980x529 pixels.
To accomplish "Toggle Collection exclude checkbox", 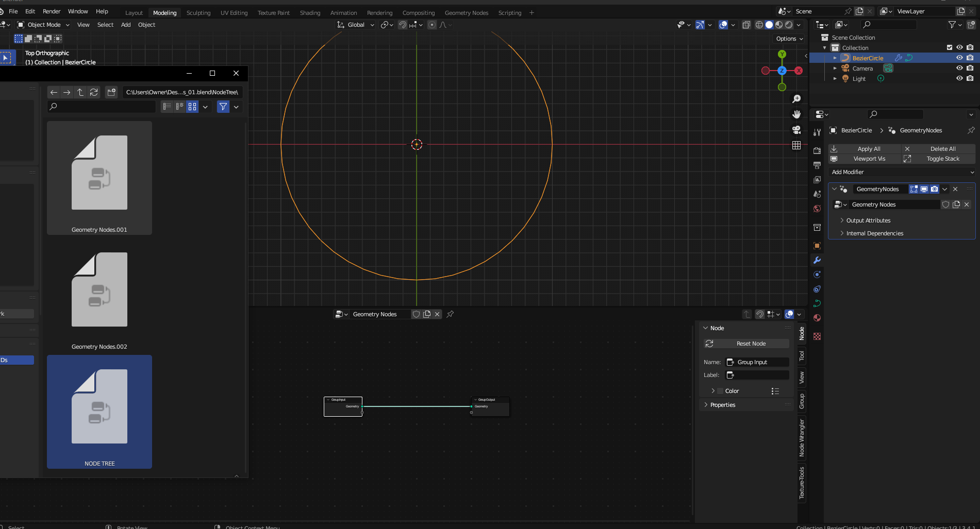I will [950, 47].
